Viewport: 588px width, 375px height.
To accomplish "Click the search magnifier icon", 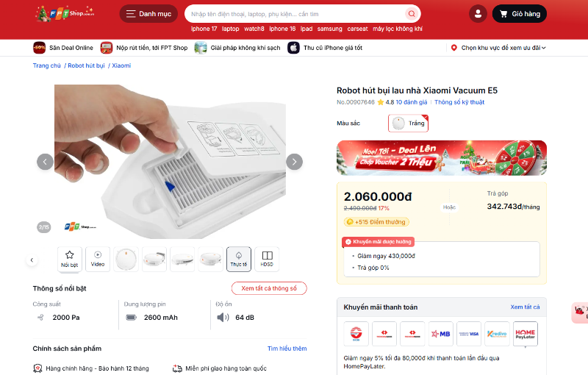I will pos(411,14).
